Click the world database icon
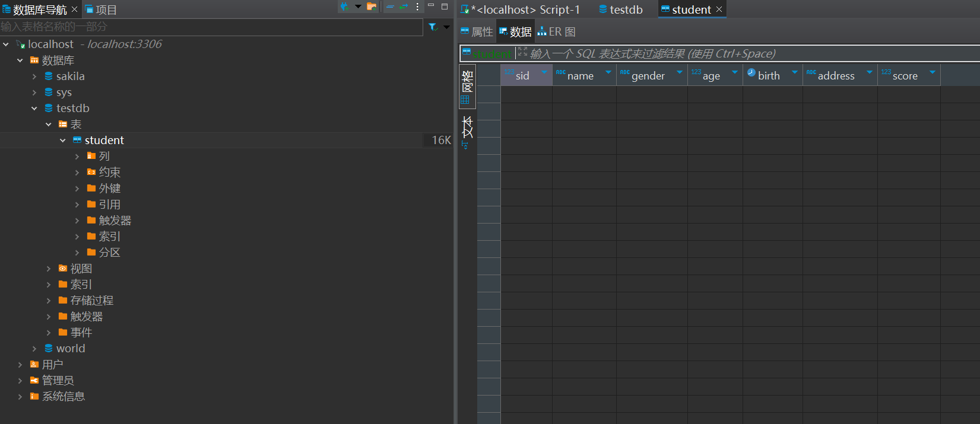Image resolution: width=980 pixels, height=424 pixels. coord(49,348)
